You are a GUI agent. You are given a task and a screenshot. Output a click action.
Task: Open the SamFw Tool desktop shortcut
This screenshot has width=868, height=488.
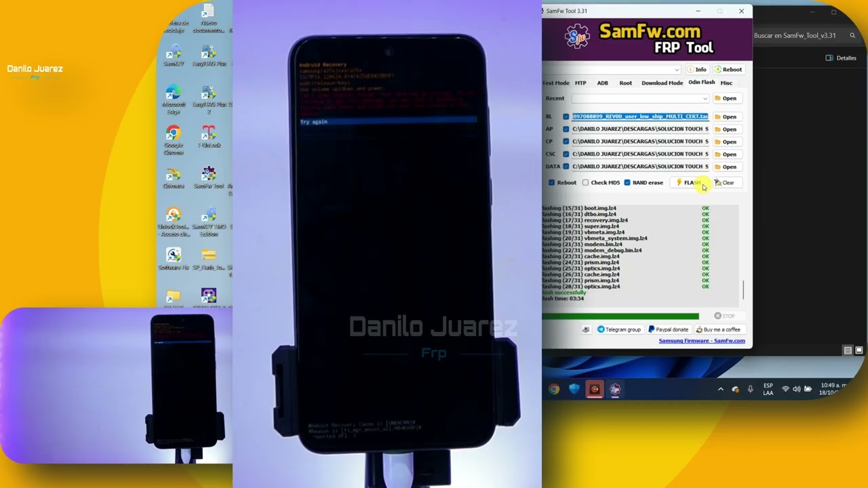point(209,178)
